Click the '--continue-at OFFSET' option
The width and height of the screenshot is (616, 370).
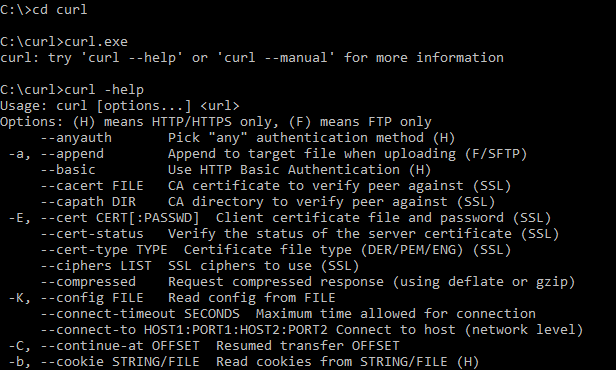click(120, 346)
